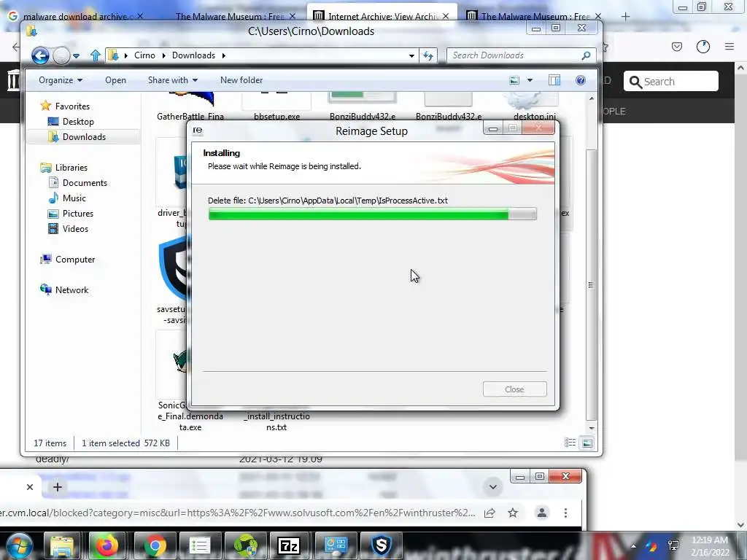Switch to the first Malware Museum tab

point(230,16)
